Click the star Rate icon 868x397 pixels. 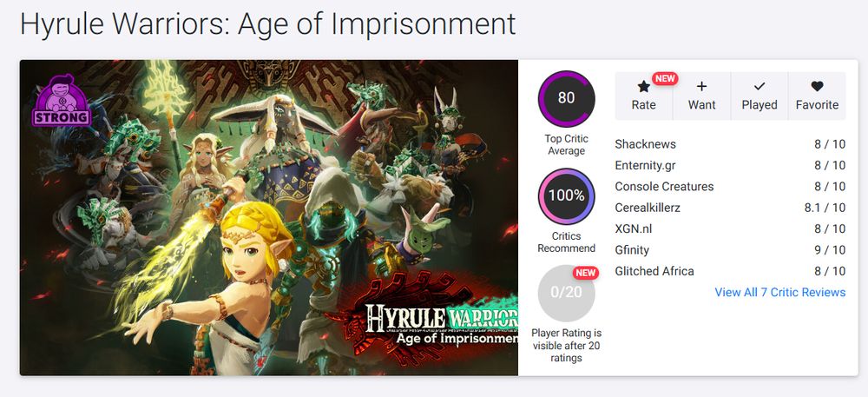pyautogui.click(x=643, y=87)
